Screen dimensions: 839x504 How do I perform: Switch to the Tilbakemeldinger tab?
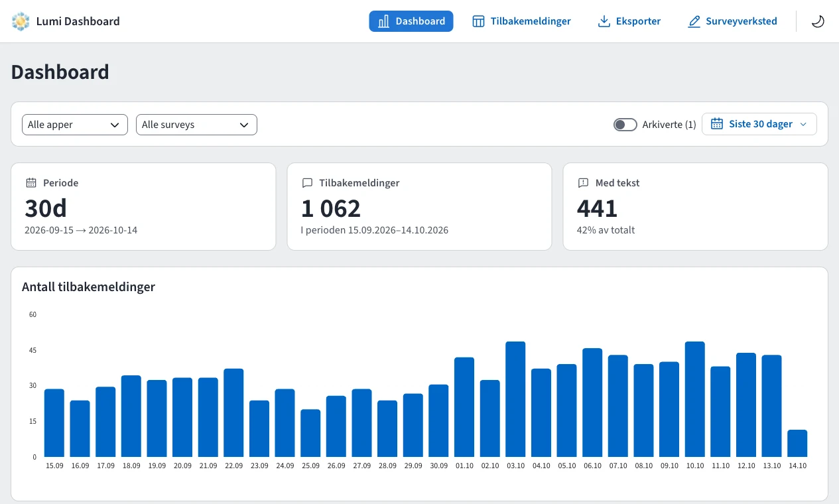521,21
